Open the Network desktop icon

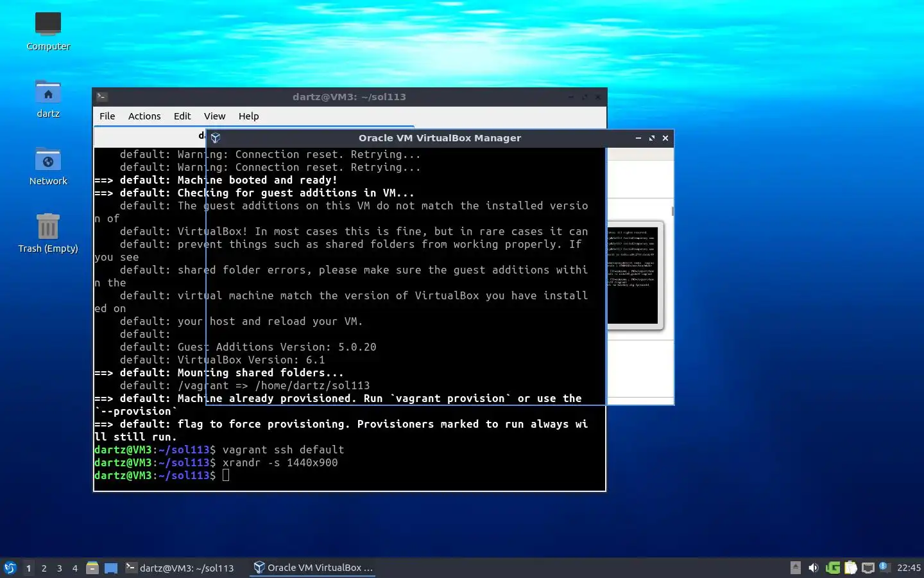point(48,166)
